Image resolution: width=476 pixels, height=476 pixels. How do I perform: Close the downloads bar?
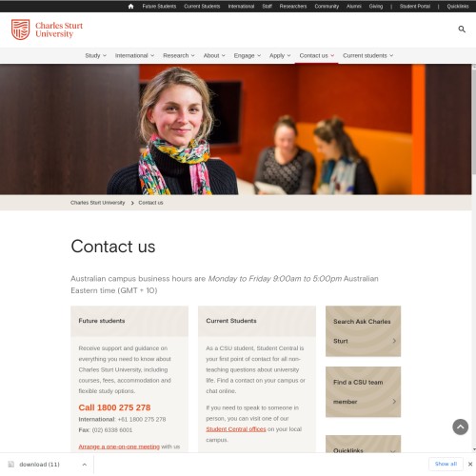click(470, 464)
